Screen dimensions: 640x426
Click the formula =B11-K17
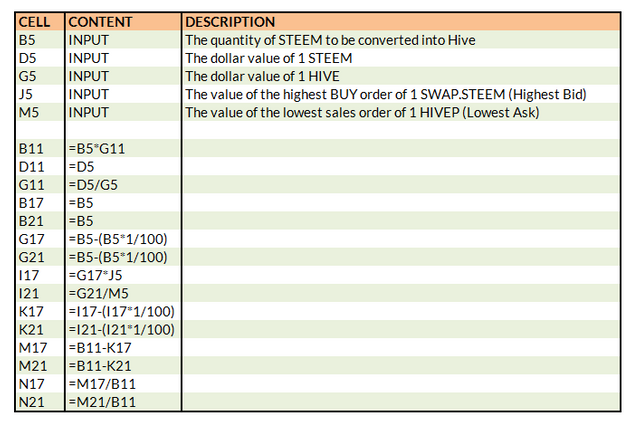100,348
